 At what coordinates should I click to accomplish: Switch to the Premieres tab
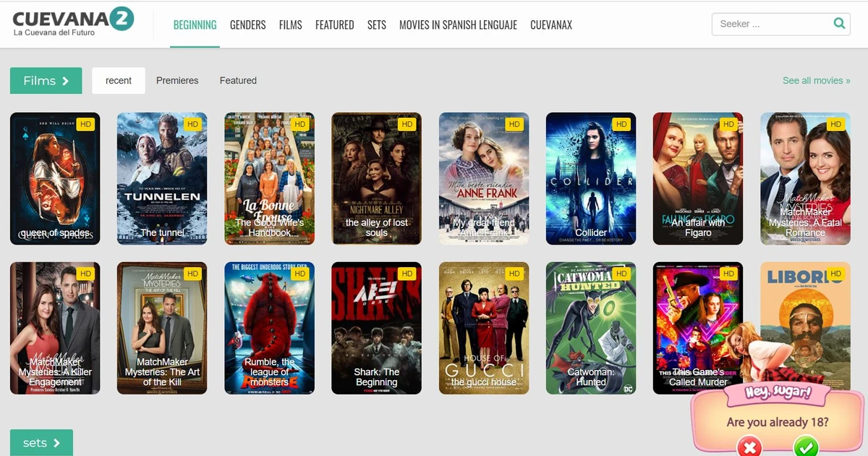pyautogui.click(x=177, y=80)
